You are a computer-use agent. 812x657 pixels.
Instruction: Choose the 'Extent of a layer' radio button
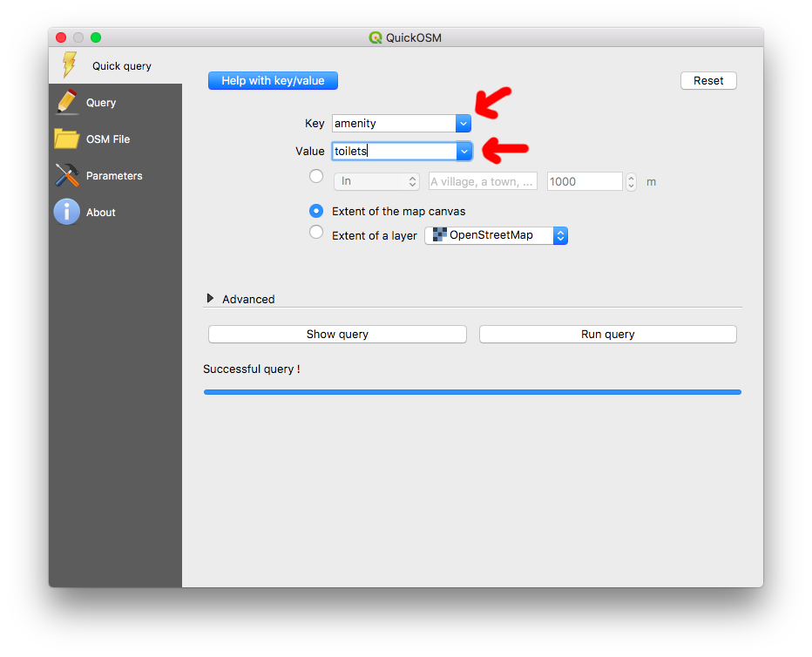315,232
